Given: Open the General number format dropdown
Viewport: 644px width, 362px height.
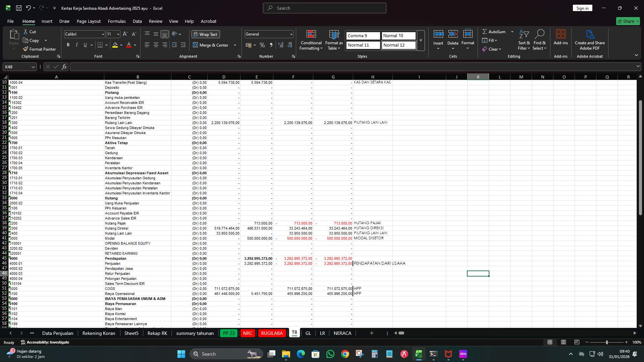Looking at the screenshot, I should click(290, 34).
